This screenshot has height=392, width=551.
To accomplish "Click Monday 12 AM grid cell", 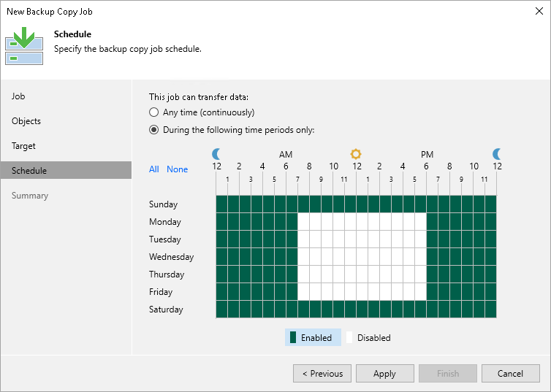I will click(x=221, y=222).
